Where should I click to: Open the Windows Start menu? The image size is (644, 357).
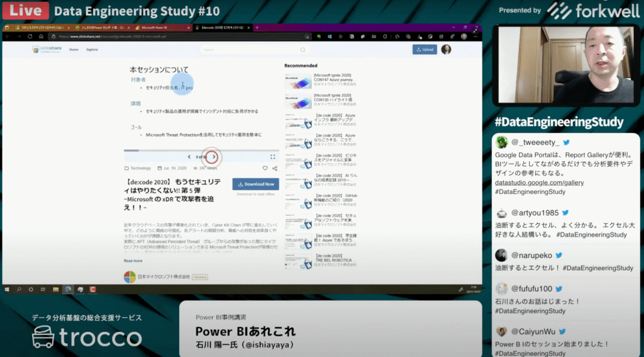(7, 289)
